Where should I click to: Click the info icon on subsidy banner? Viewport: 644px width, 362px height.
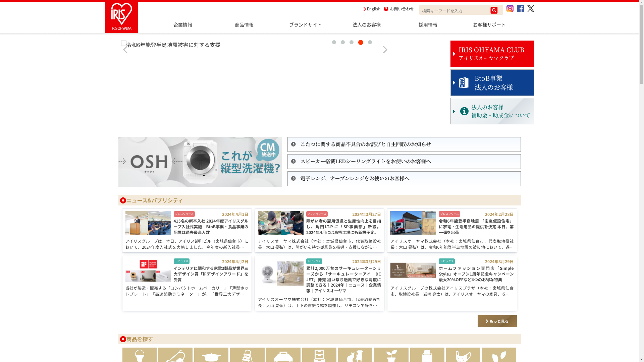[x=464, y=111]
